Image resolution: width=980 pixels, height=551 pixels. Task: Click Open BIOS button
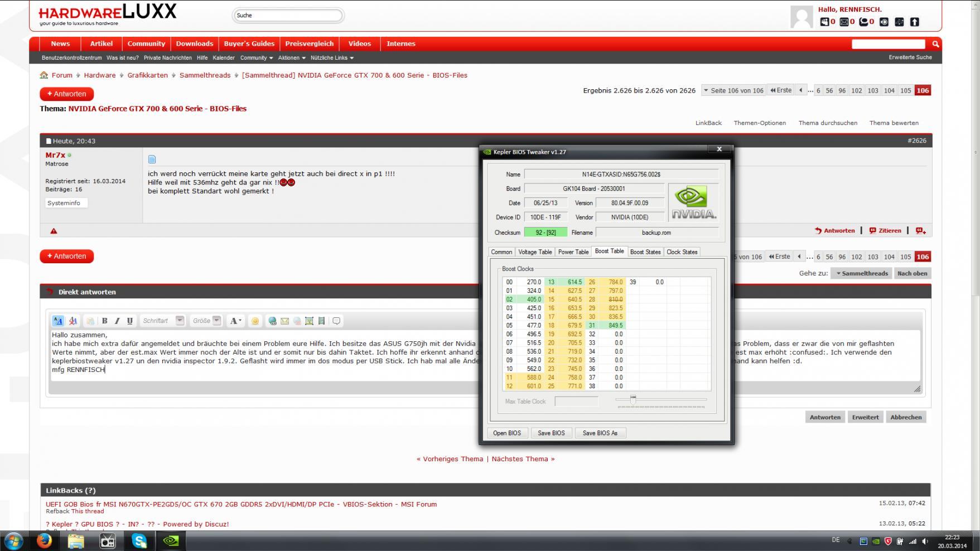click(x=507, y=433)
